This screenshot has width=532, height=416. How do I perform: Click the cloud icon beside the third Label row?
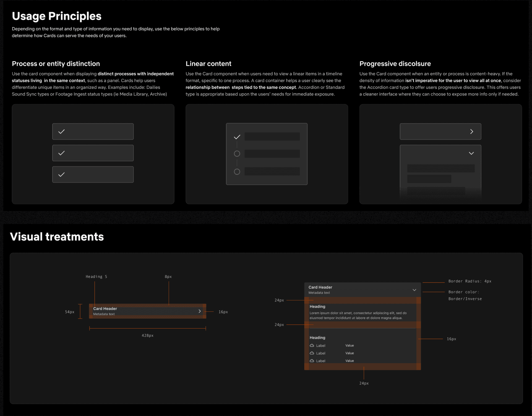click(x=312, y=361)
